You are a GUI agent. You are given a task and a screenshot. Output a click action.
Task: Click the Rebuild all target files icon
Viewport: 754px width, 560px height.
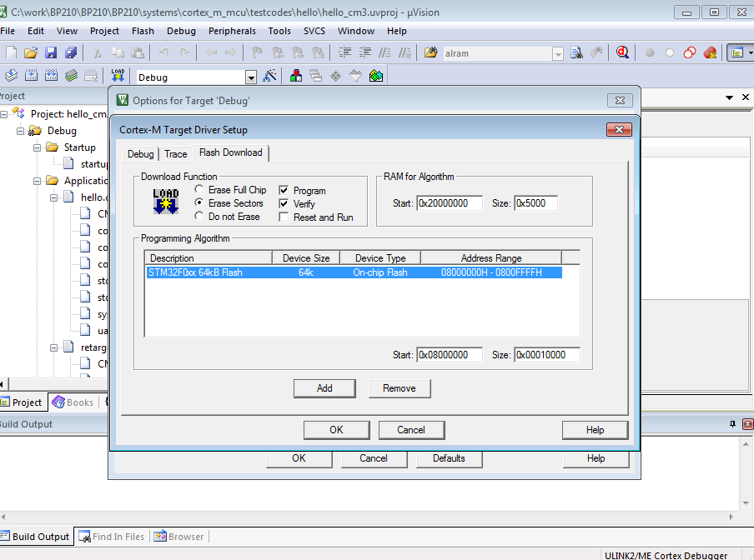click(51, 75)
